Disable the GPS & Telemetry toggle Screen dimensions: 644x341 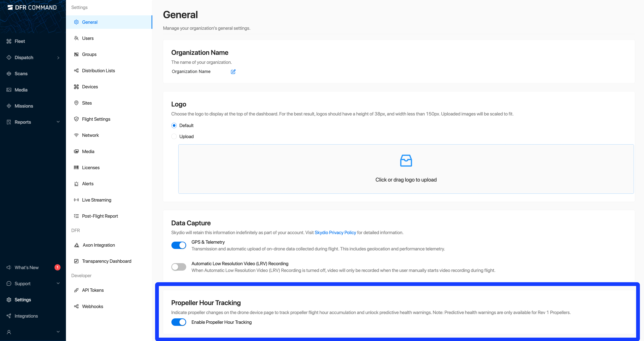(179, 245)
